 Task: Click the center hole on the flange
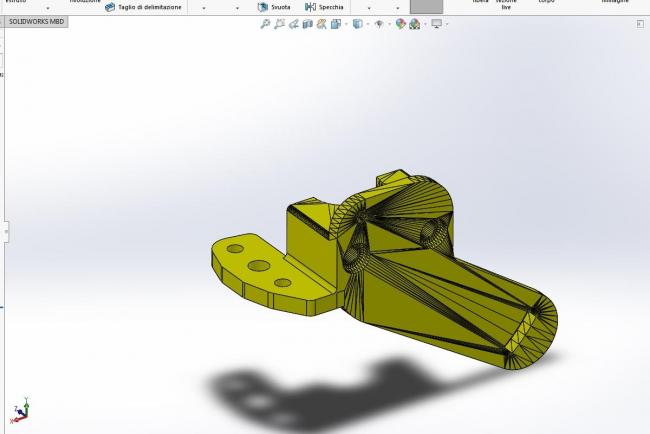pos(259,266)
